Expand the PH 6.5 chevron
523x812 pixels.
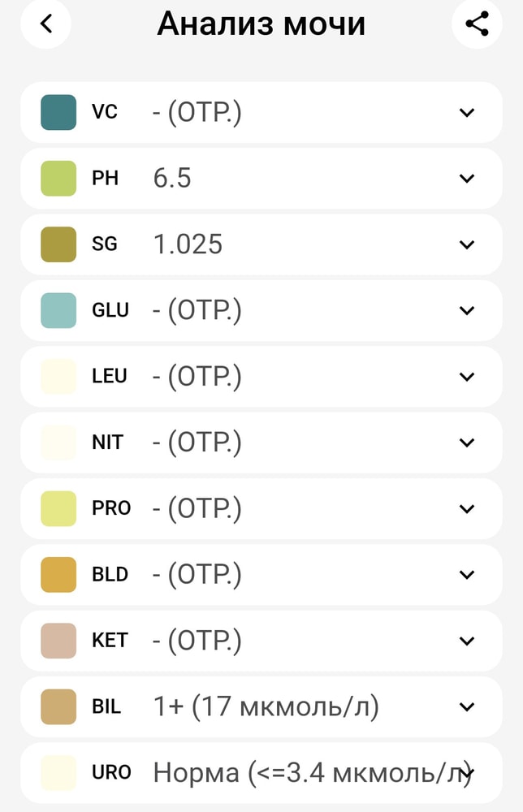coord(466,179)
